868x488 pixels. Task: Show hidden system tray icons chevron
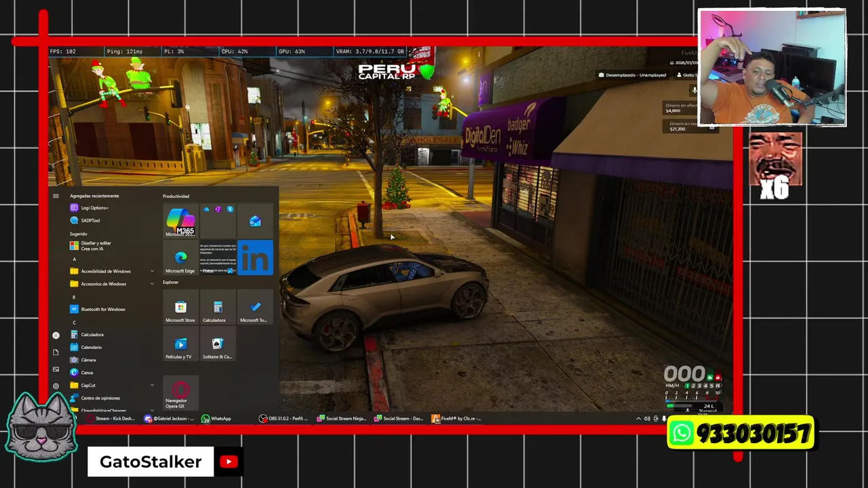(638, 419)
